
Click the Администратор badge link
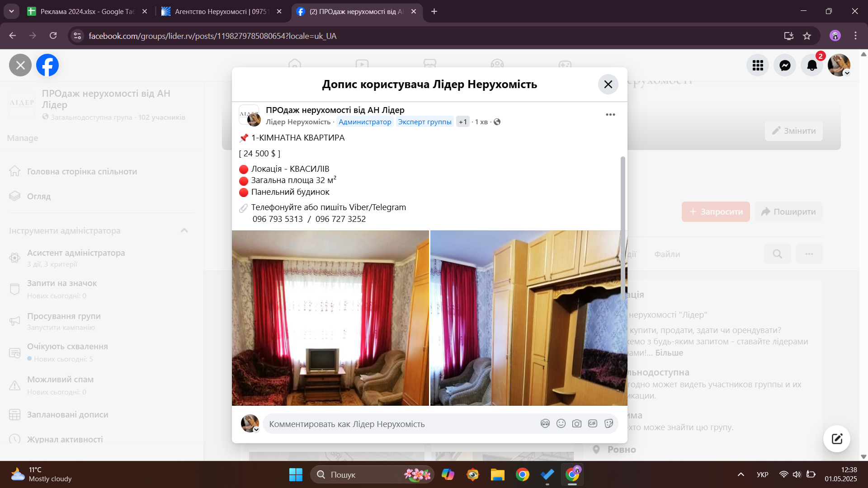point(365,122)
